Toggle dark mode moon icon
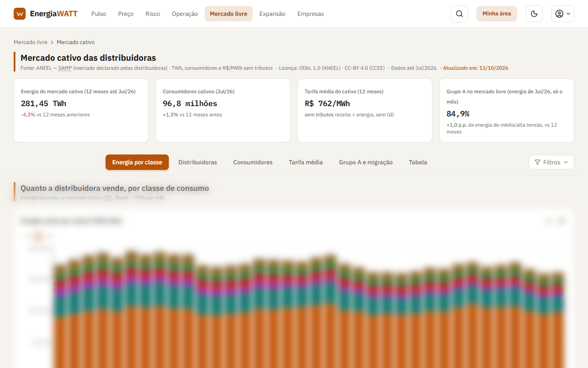 (x=534, y=14)
